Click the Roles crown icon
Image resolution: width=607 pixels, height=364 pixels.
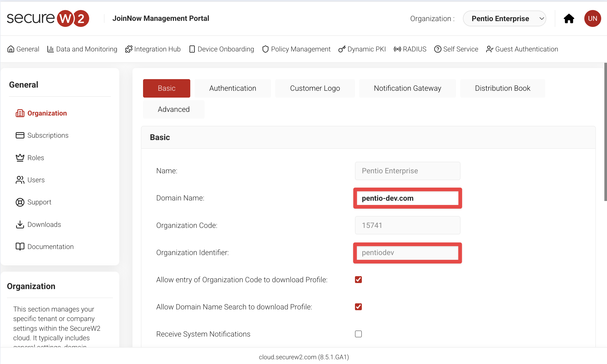[x=20, y=158]
